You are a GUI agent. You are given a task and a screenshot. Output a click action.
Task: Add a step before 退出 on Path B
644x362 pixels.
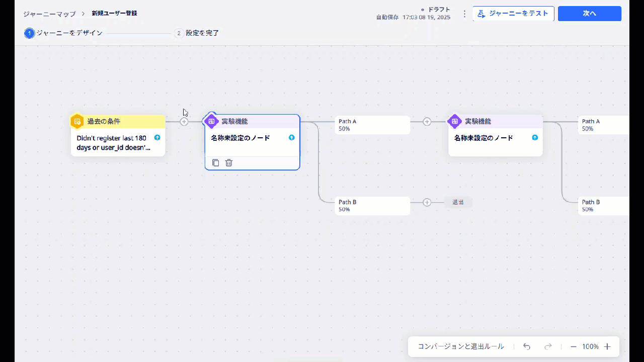pos(427,202)
